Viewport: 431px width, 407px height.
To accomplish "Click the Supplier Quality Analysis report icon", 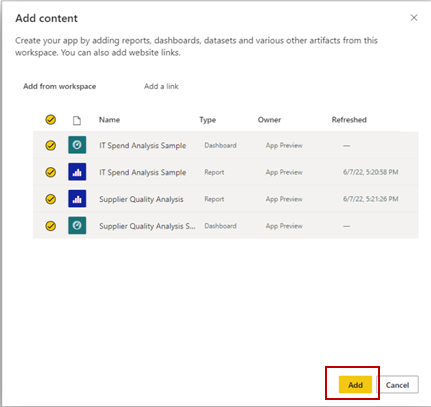I will [77, 199].
